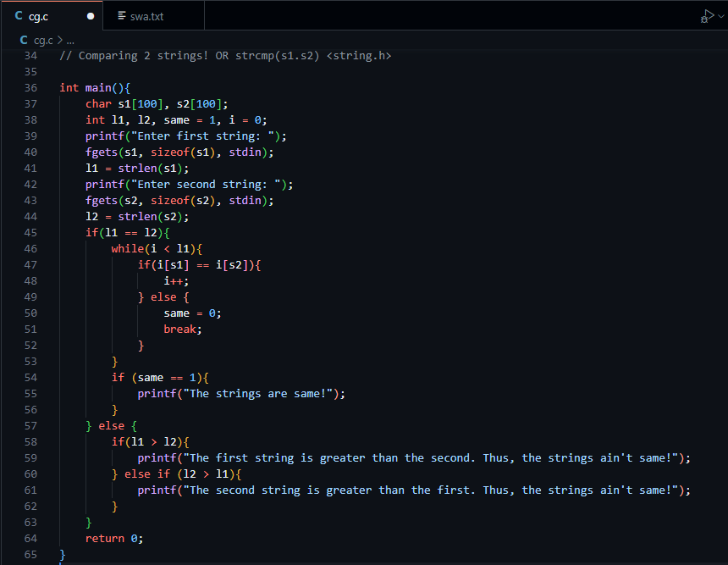
Task: Click cg.c in the breadcrumb path
Action: pyautogui.click(x=43, y=41)
